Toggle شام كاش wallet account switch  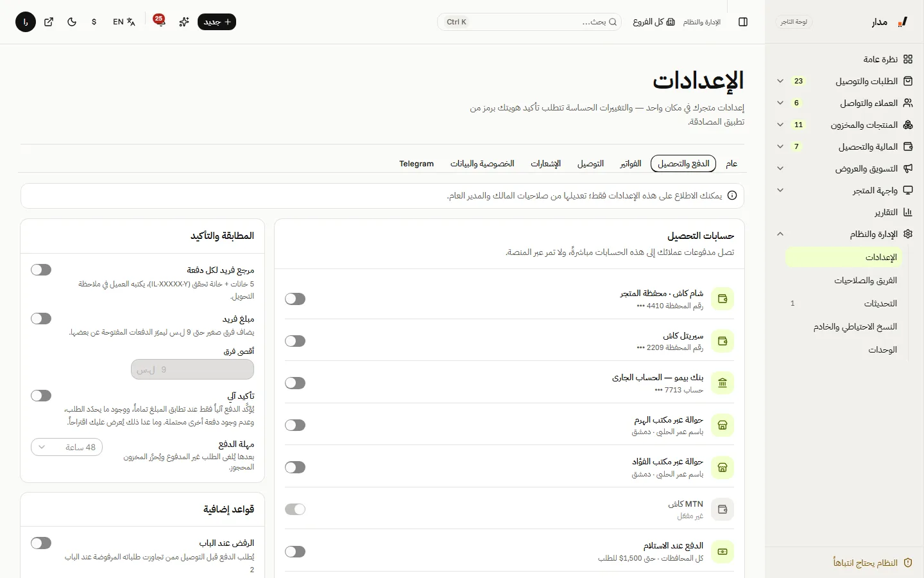tap(295, 299)
